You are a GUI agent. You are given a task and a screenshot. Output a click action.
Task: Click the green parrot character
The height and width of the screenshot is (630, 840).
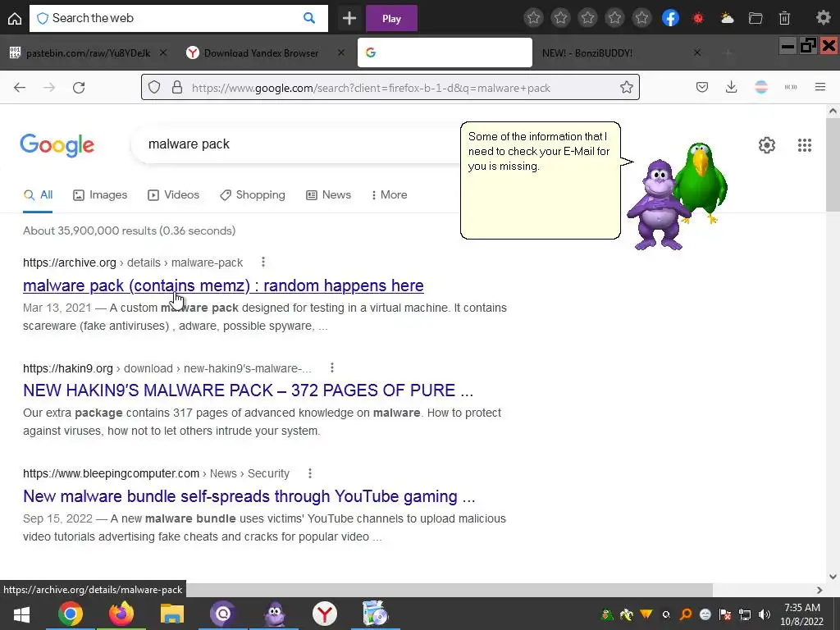pyautogui.click(x=702, y=182)
